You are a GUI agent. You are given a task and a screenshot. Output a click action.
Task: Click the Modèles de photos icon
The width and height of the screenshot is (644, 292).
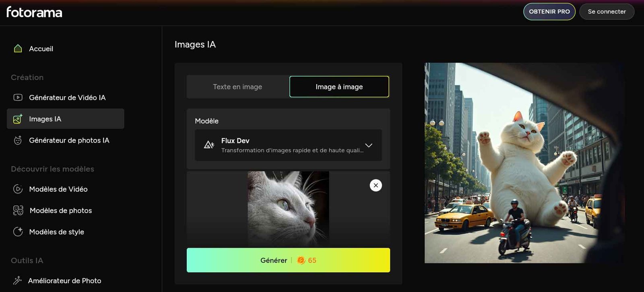[18, 210]
